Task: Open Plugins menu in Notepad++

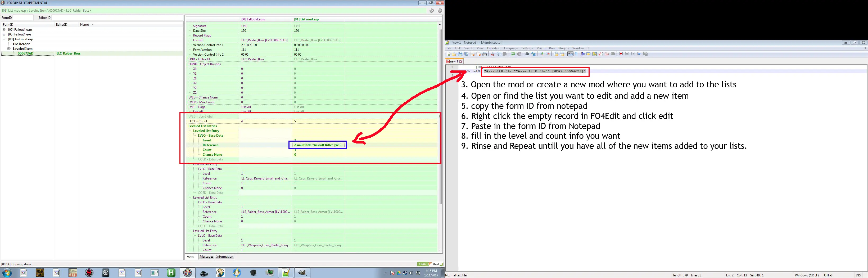Action: 563,48
